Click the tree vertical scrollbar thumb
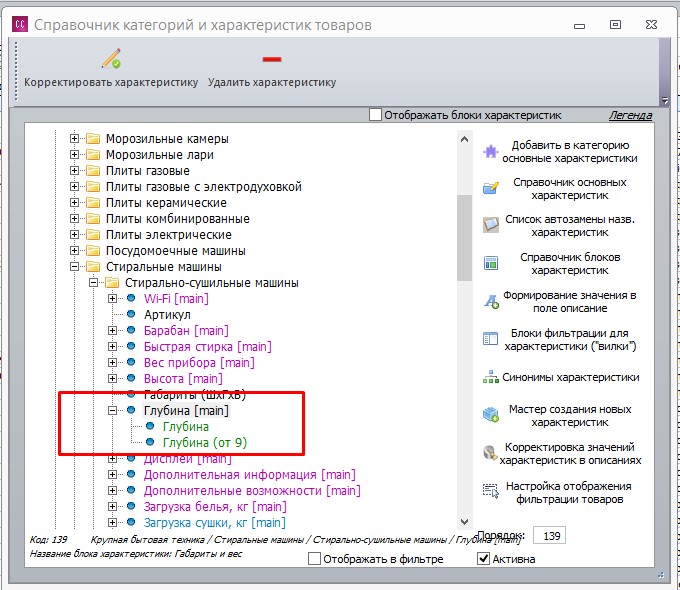The width and height of the screenshot is (680, 590). (464, 238)
